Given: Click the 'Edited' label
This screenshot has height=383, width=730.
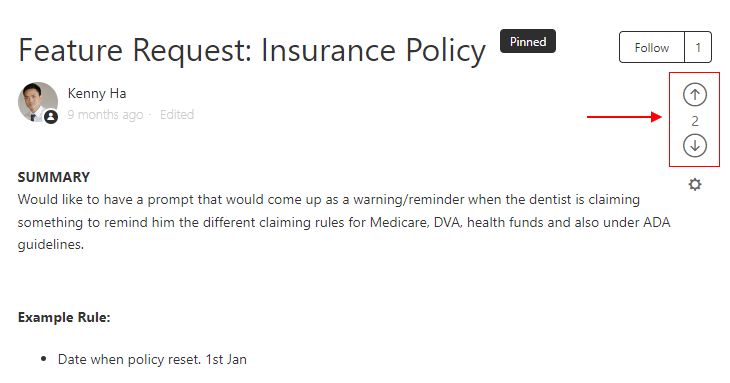Looking at the screenshot, I should (177, 114).
